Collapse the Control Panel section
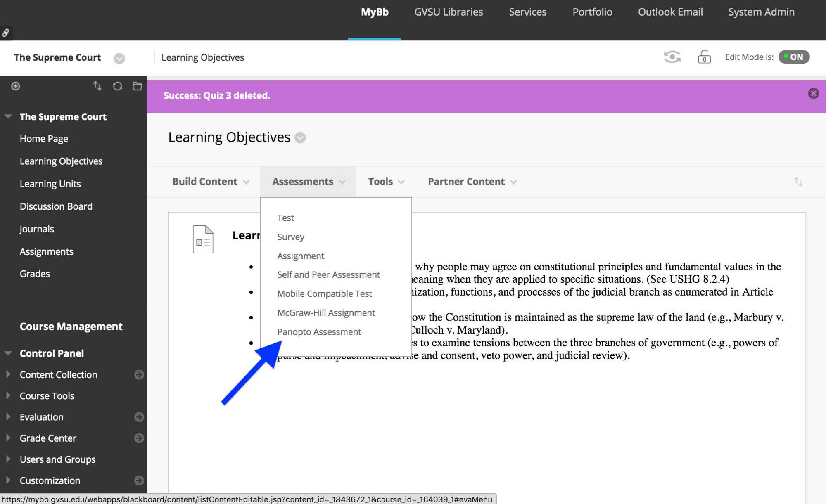The height and width of the screenshot is (504, 826). [8, 353]
